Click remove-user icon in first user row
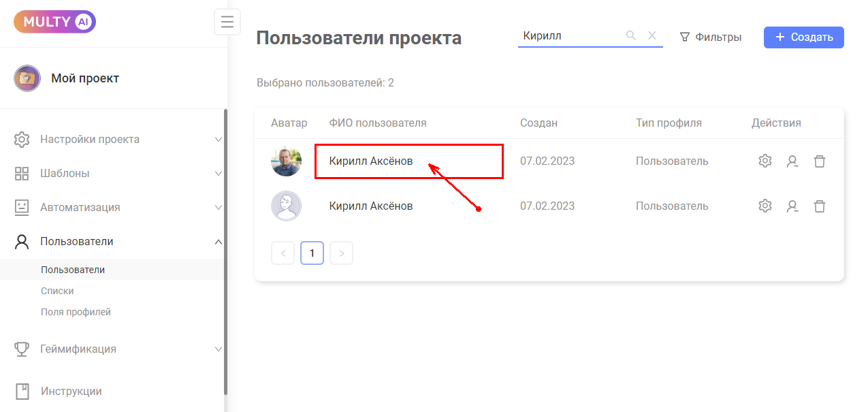 tap(792, 161)
